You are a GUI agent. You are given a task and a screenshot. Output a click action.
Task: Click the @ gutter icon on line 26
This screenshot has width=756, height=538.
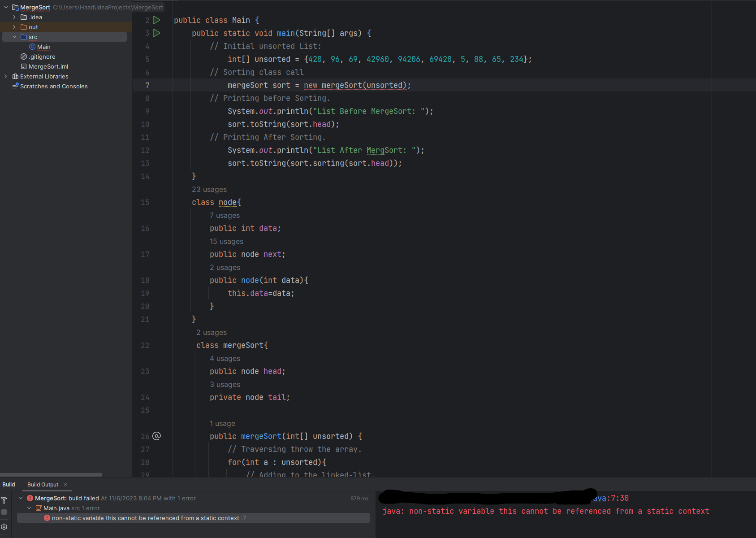click(156, 436)
